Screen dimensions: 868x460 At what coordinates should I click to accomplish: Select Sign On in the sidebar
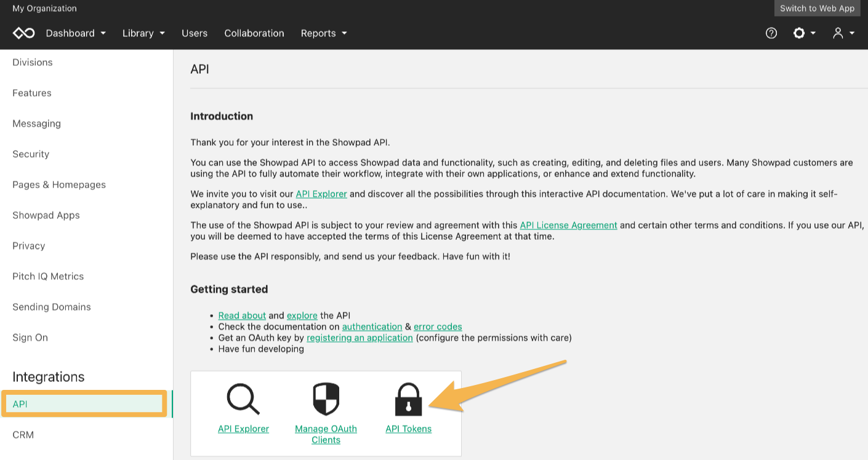click(30, 338)
